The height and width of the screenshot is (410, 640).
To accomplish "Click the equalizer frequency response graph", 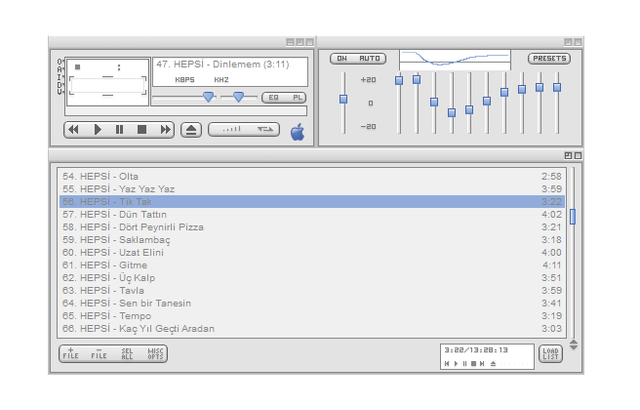I will [455, 60].
